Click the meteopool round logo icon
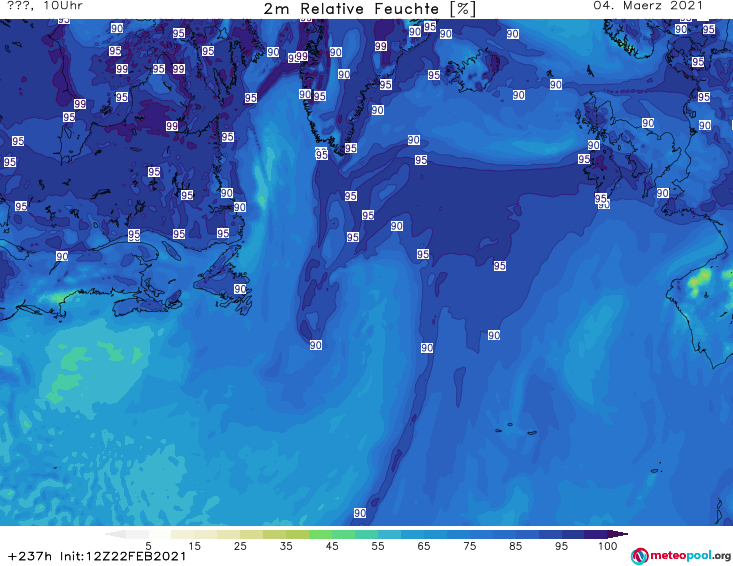733x566 pixels. (x=639, y=556)
